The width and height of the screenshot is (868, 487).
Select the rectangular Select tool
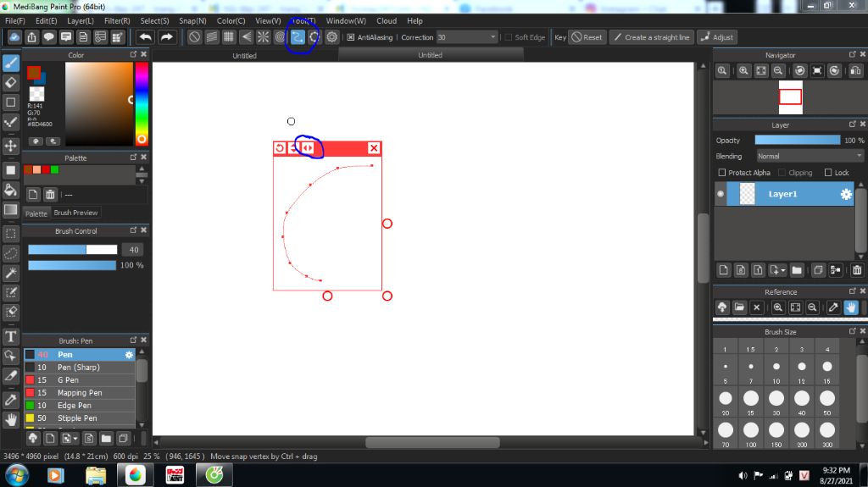(10, 234)
